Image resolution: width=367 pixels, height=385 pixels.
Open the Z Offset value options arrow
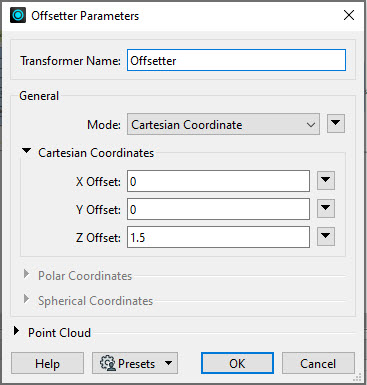pos(326,237)
